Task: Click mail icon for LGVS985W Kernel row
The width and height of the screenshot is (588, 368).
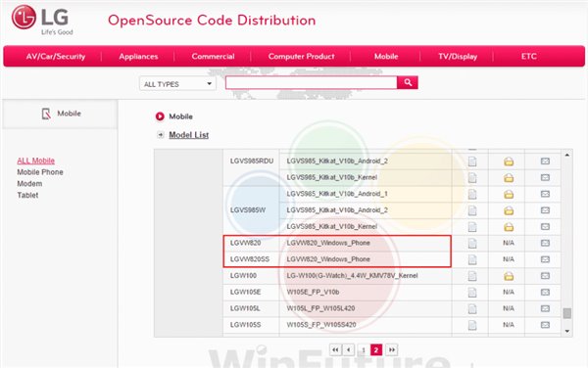Action: (x=545, y=227)
